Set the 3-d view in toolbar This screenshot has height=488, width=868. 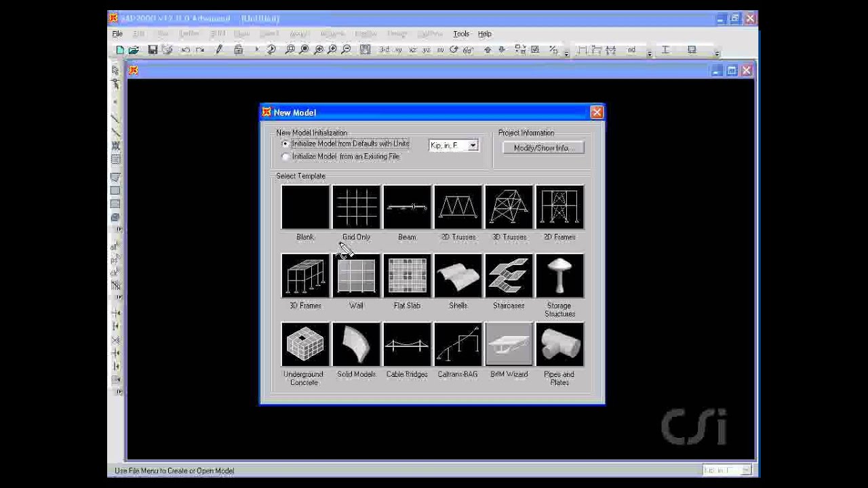[x=384, y=50]
